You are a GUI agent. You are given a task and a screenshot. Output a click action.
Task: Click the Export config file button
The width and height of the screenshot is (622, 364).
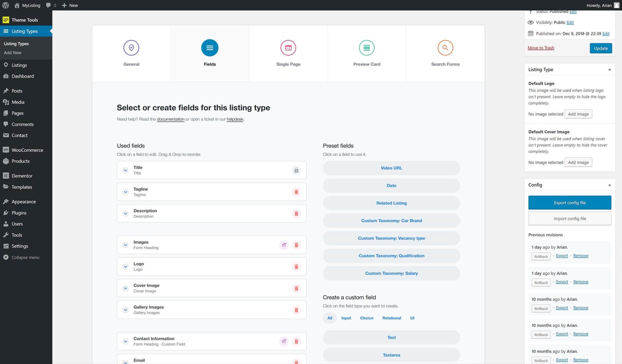pyautogui.click(x=570, y=202)
